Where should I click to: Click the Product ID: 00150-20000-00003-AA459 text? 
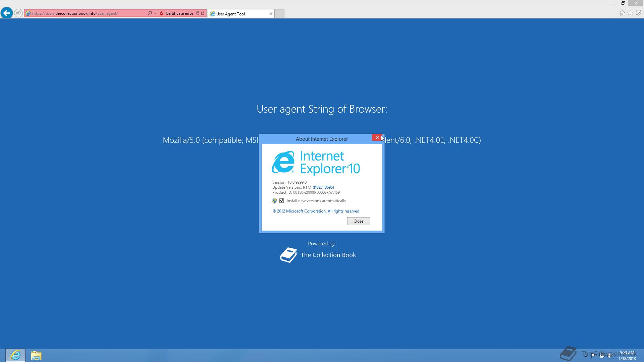(306, 192)
